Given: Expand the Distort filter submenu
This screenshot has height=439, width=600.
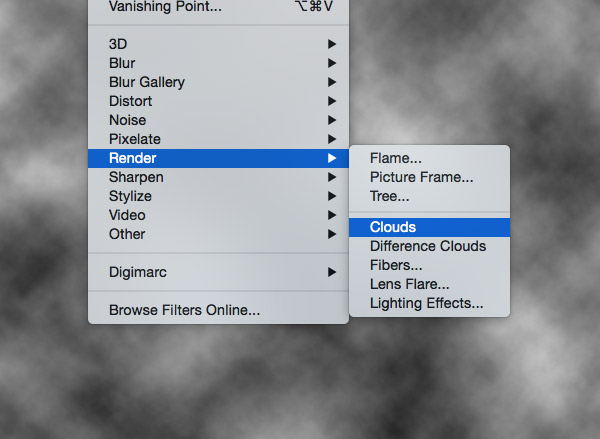Looking at the screenshot, I should tap(130, 101).
